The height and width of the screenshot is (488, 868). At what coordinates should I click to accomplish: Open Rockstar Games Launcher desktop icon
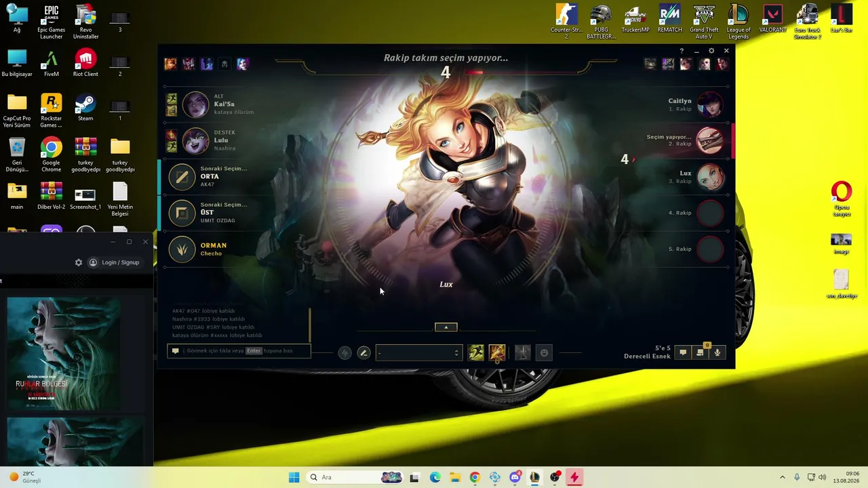(51, 111)
